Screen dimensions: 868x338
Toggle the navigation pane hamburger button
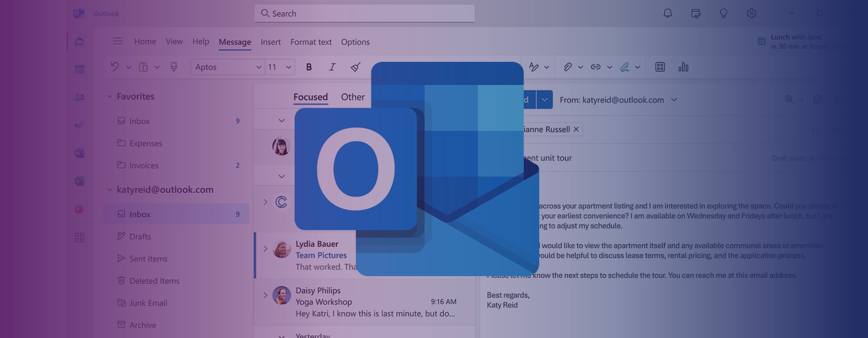(118, 41)
